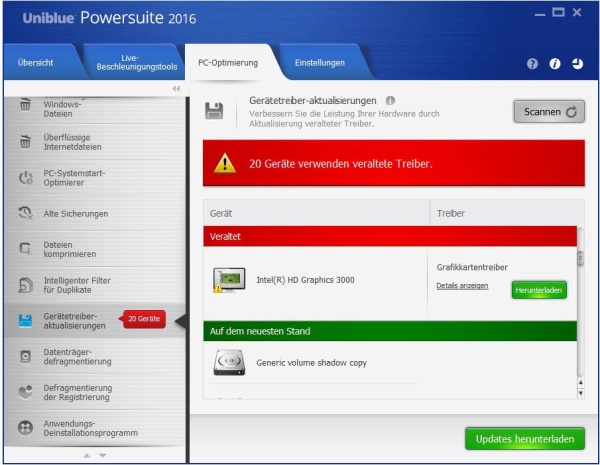
Task: Click the 20 Geräte verwenden veraltete Treiber text
Action: click(341, 164)
